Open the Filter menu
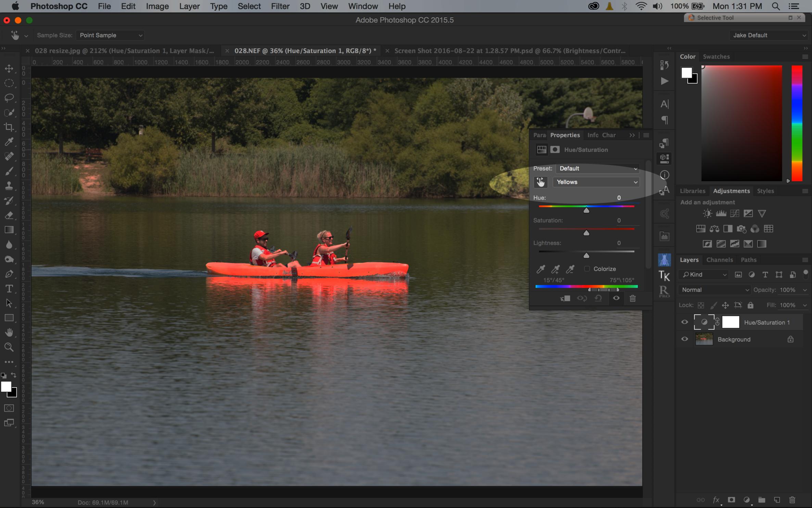This screenshot has height=508, width=812. coord(280,6)
